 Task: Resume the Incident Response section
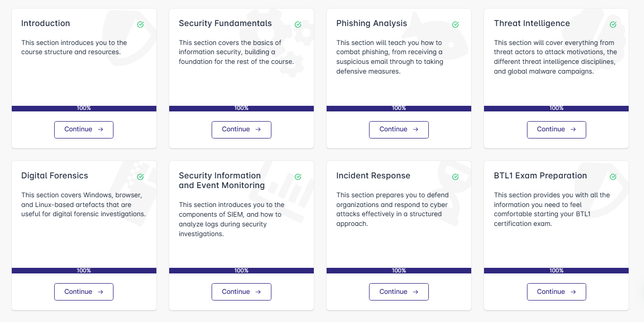(399, 292)
